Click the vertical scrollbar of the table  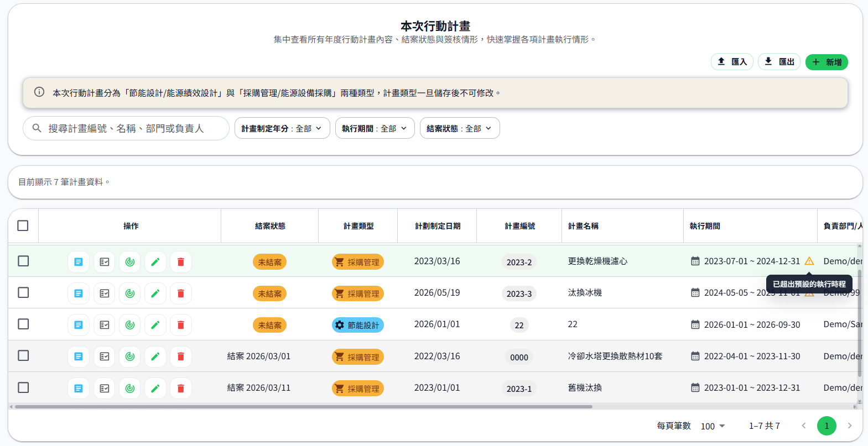coord(860,323)
